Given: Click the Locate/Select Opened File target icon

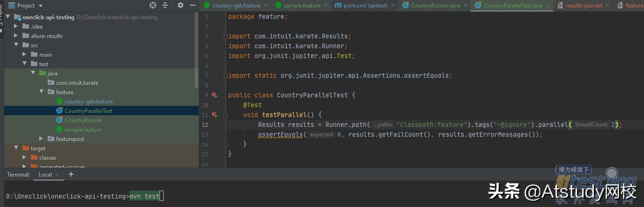Looking at the screenshot, I should (153, 5).
